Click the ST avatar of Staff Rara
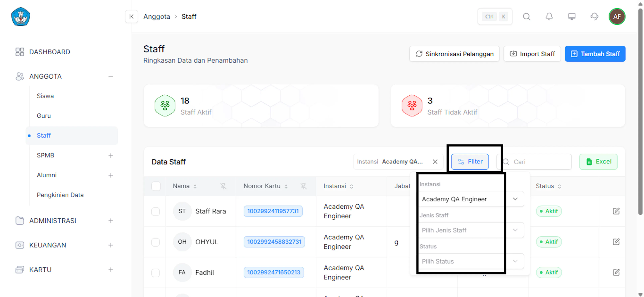Viewport: 644px width, 297px height. point(182,211)
